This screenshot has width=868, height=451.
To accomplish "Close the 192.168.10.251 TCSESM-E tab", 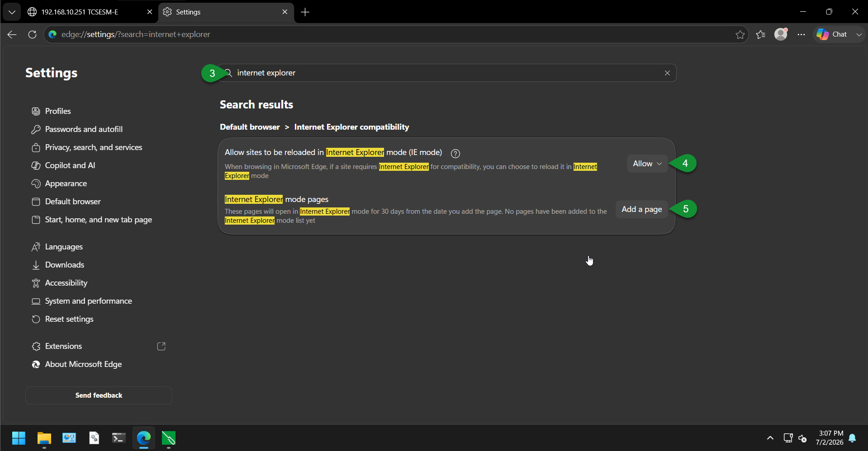I will (150, 12).
